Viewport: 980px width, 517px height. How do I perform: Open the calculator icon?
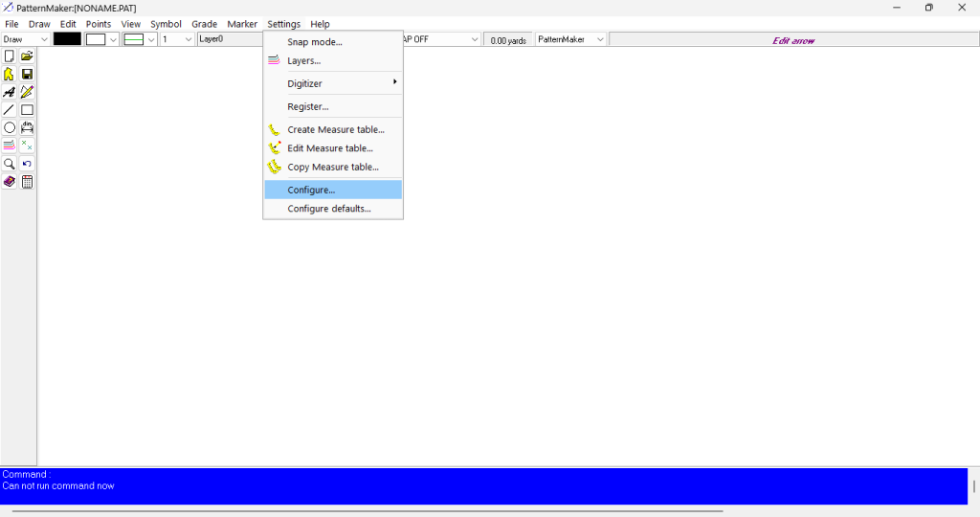pyautogui.click(x=27, y=182)
